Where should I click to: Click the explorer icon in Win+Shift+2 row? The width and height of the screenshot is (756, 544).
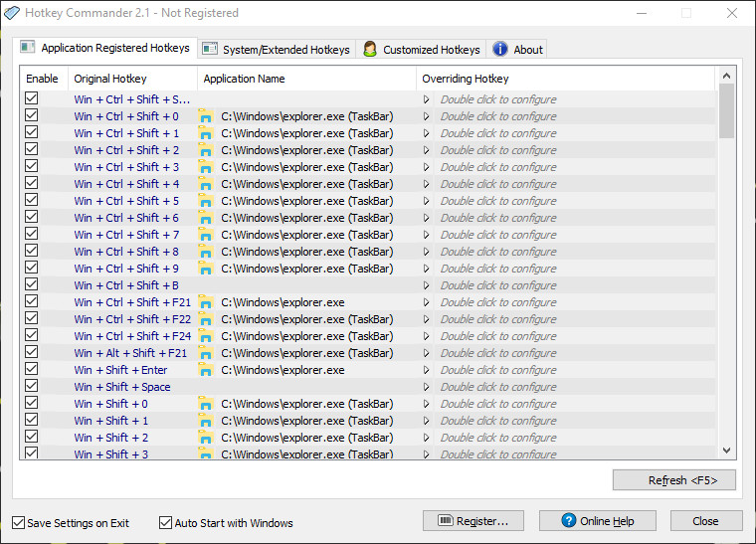[x=205, y=438]
